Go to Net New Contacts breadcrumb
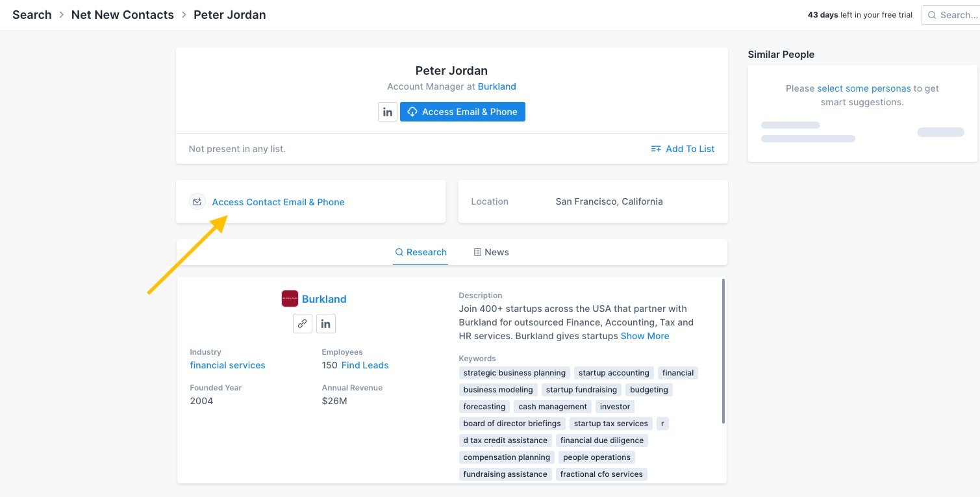980x497 pixels. coord(123,15)
